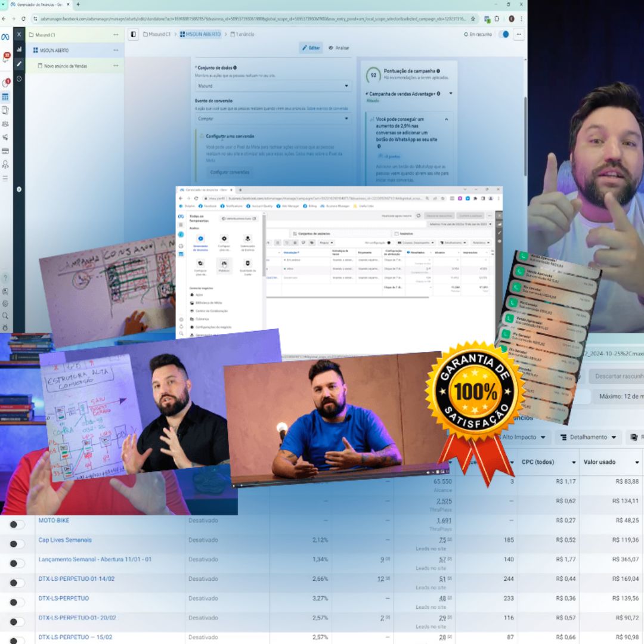Screen dimensions: 644x644
Task: Click the clock history icon in dark sidebar
Action: click(x=19, y=79)
